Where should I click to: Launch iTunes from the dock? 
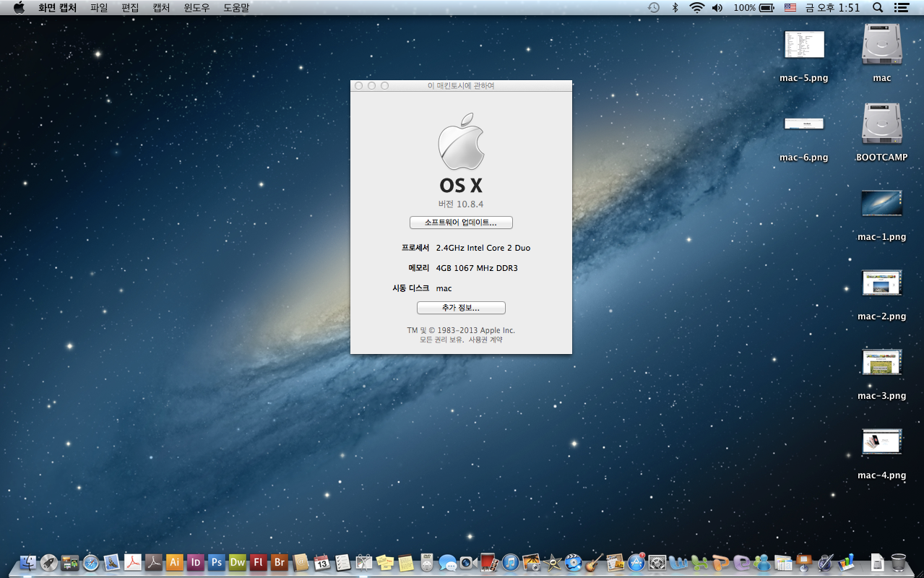(x=511, y=562)
